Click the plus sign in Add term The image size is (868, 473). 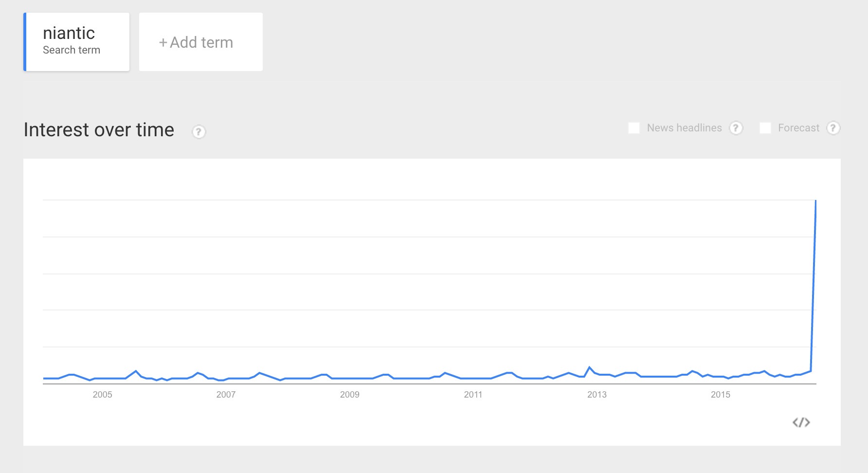tap(163, 43)
